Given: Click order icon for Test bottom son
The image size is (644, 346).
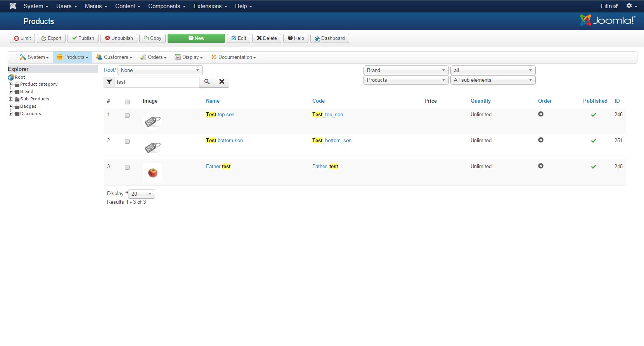Looking at the screenshot, I should coord(541,140).
